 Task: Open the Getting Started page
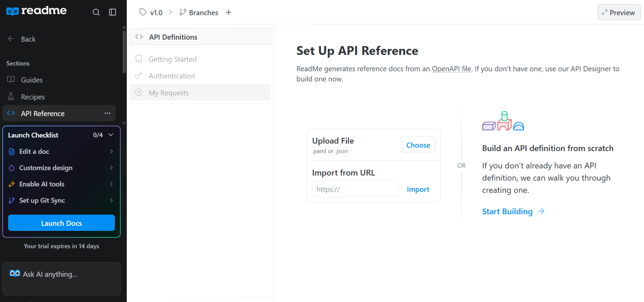(200, 59)
